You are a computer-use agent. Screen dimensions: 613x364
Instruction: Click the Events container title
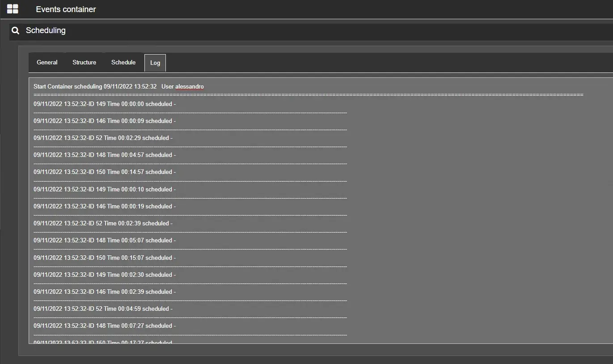pyautogui.click(x=66, y=9)
